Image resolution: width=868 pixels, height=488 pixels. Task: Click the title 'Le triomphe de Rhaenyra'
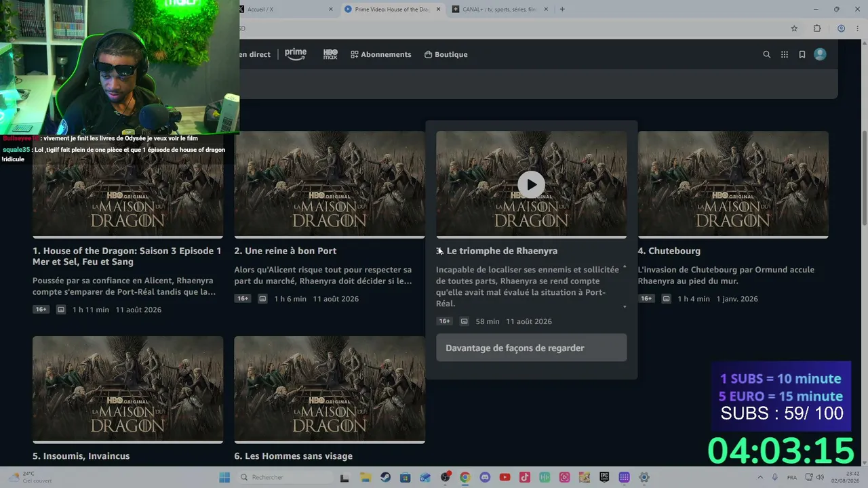click(502, 251)
